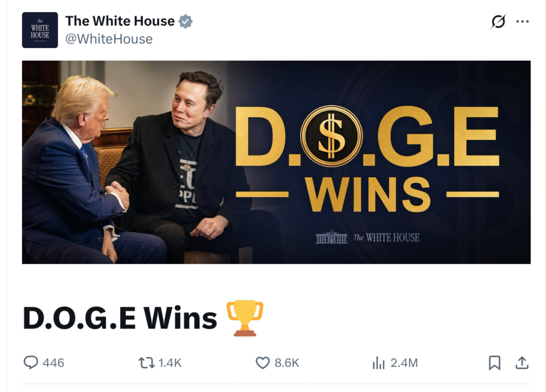
Task: Click the blue verified checkmark badge
Action: [185, 21]
